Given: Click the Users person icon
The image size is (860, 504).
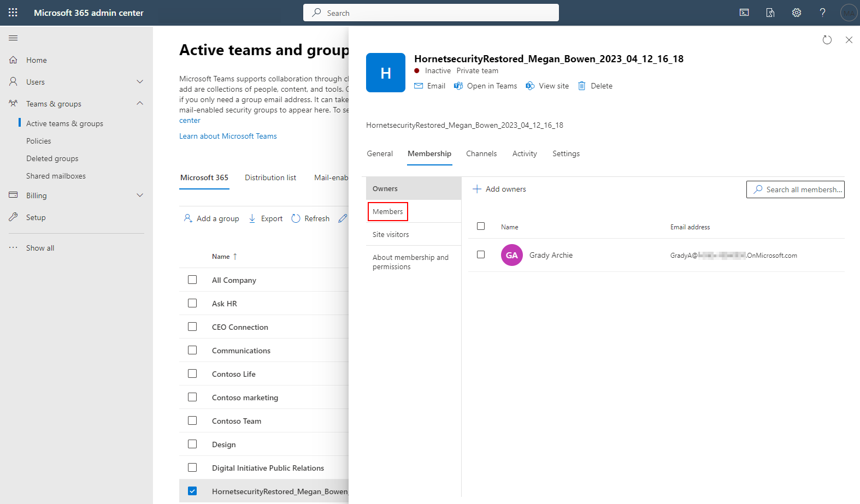Looking at the screenshot, I should click(x=13, y=82).
